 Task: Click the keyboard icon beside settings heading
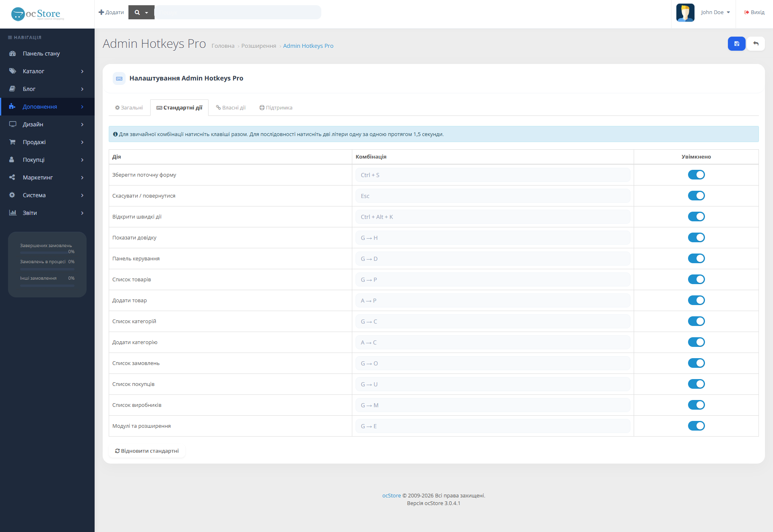point(119,78)
